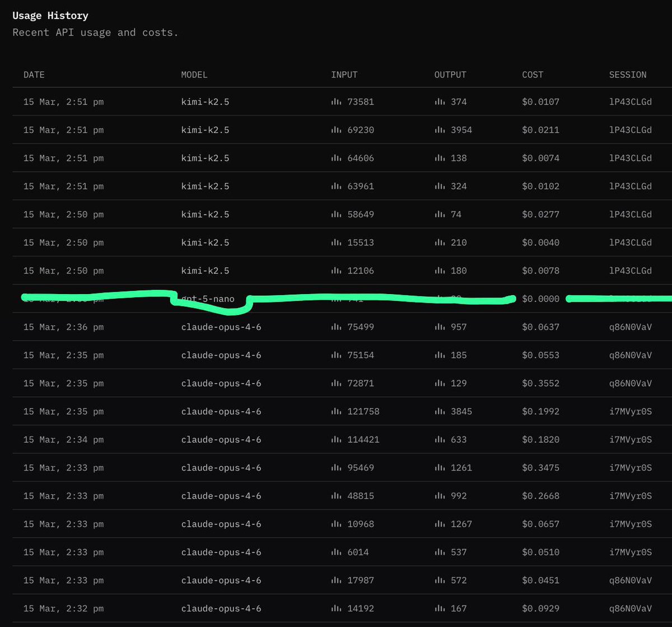Click the bar icon beside output 74
The width and height of the screenshot is (672, 627).
[x=440, y=214]
